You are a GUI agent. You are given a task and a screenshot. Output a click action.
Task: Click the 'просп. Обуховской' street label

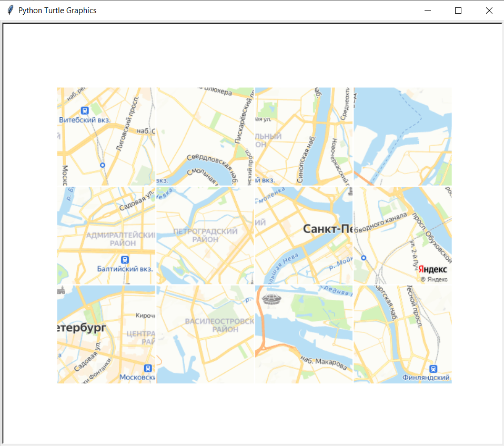tap(432, 237)
